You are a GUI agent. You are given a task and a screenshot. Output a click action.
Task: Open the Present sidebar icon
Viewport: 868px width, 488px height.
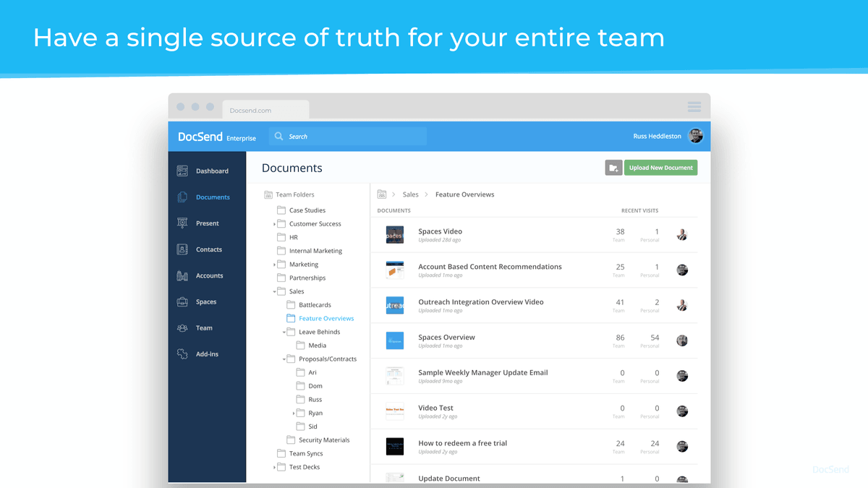182,223
